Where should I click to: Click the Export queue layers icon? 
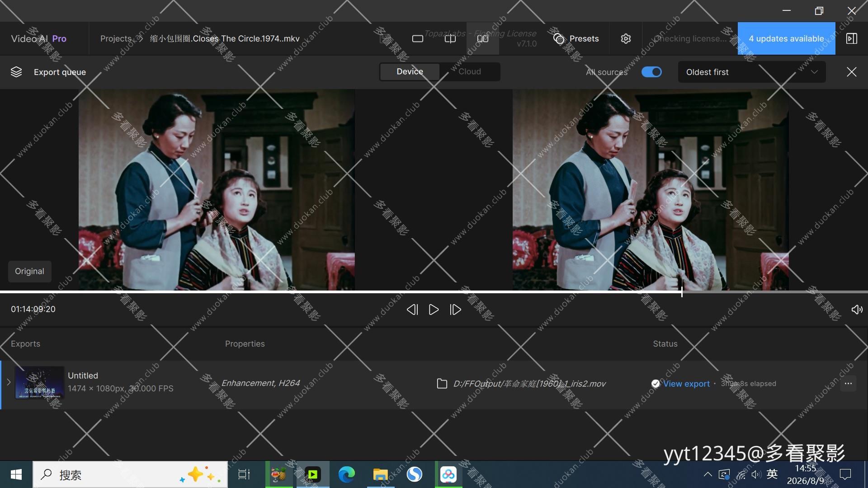click(16, 72)
